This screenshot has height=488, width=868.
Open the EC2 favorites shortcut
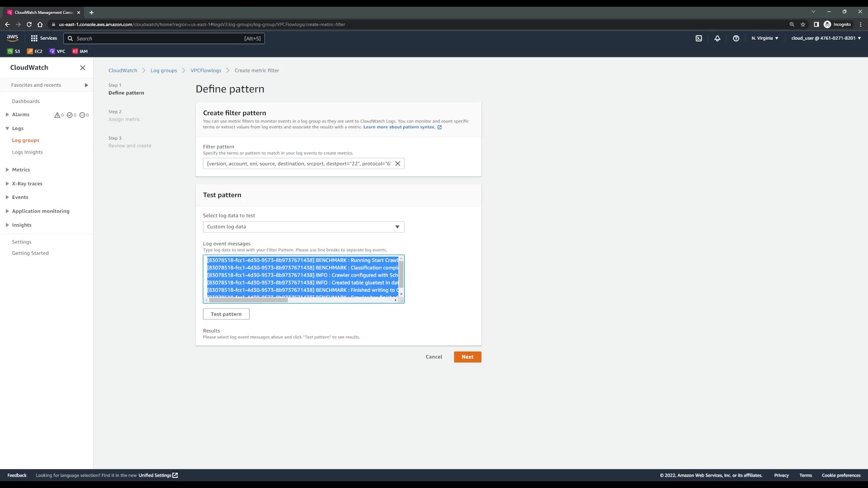34,52
